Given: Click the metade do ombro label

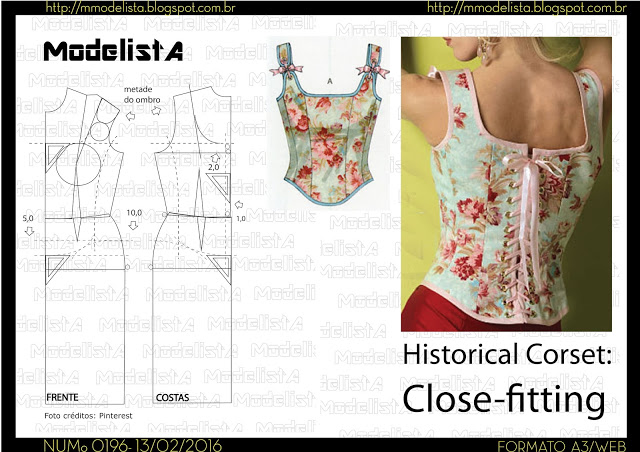Looking at the screenshot, I should pyautogui.click(x=142, y=95).
